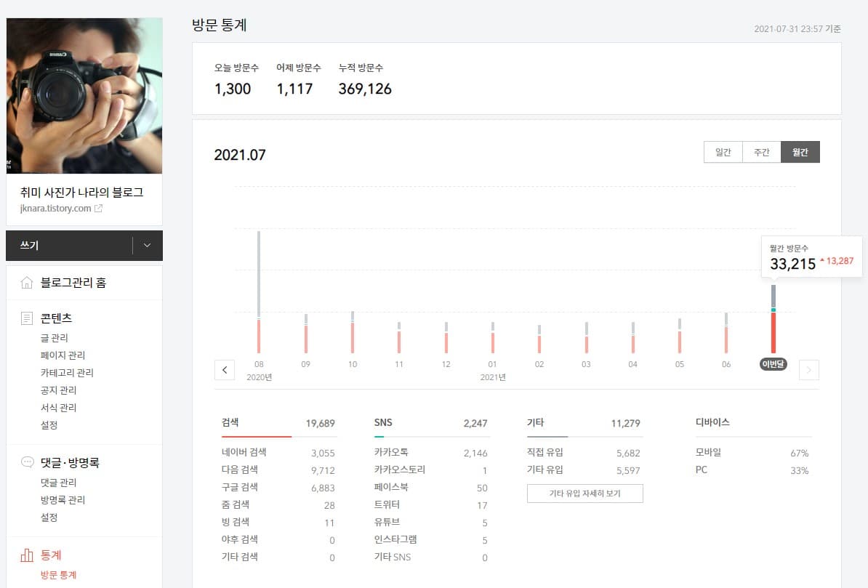Select 방문 통계 in sidebar
Screen dimensions: 868x588
coord(59,575)
